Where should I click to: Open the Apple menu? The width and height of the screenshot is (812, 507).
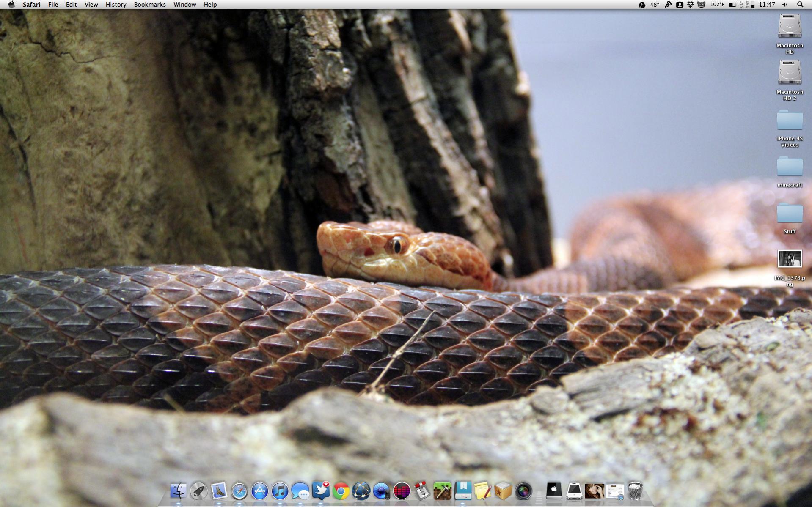[11, 5]
